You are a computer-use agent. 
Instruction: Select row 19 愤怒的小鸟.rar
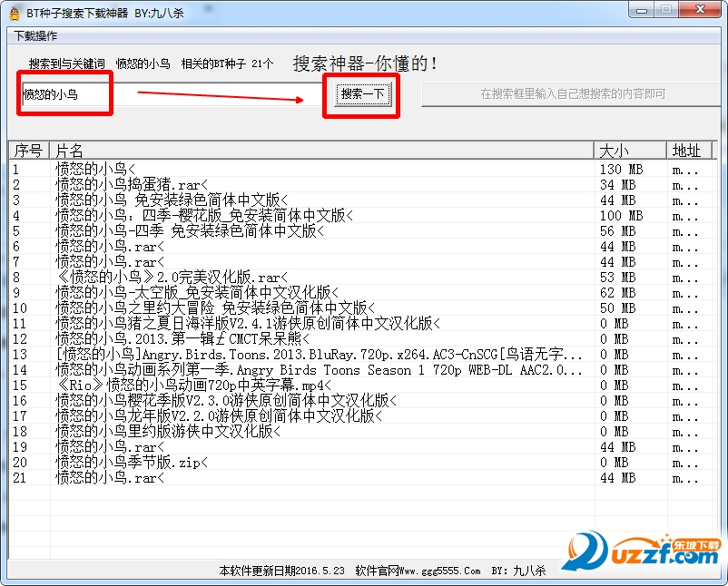pyautogui.click(x=360, y=447)
